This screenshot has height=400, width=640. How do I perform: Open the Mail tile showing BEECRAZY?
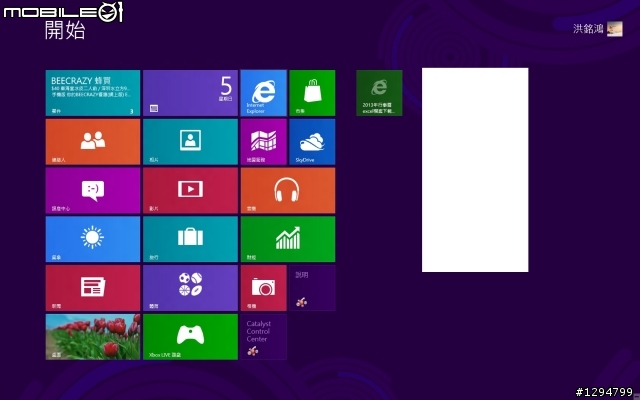pos(93,93)
